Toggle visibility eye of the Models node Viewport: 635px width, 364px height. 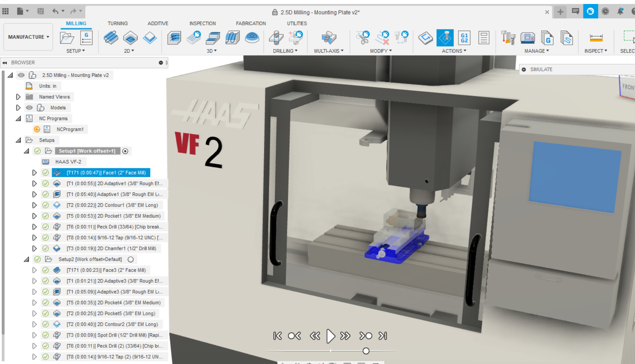29,108
